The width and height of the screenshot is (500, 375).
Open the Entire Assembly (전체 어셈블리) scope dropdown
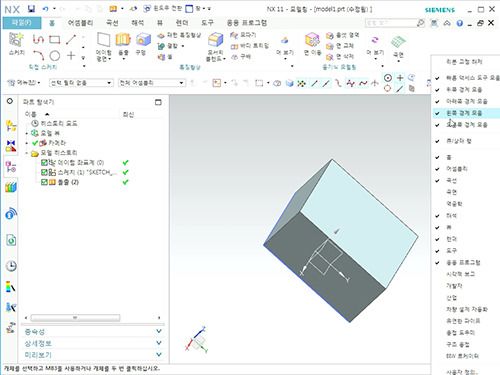point(152,83)
